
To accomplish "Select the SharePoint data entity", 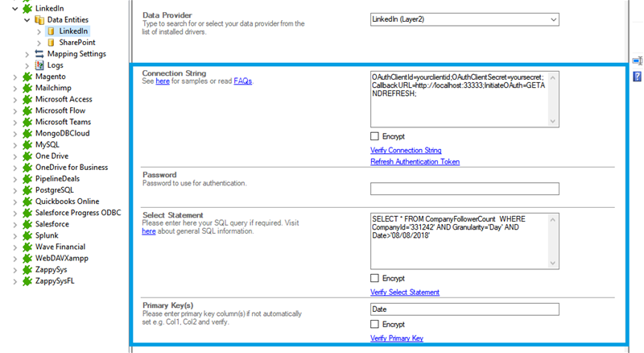I will point(76,43).
